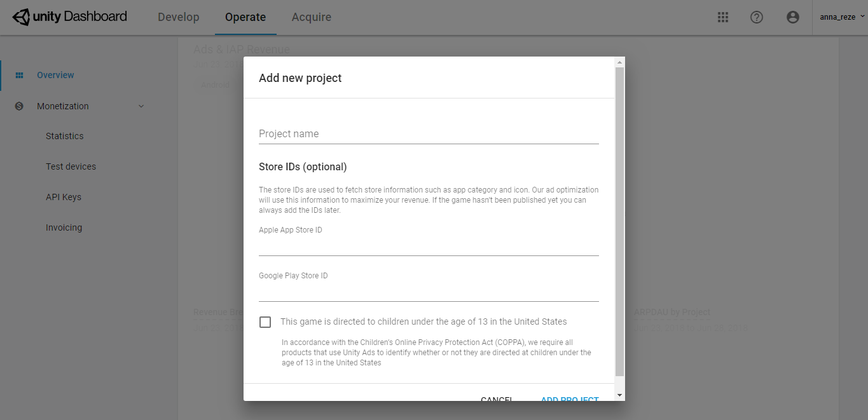Viewport: 868px width, 420px height.
Task: Open API Keys in the sidebar
Action: click(64, 197)
